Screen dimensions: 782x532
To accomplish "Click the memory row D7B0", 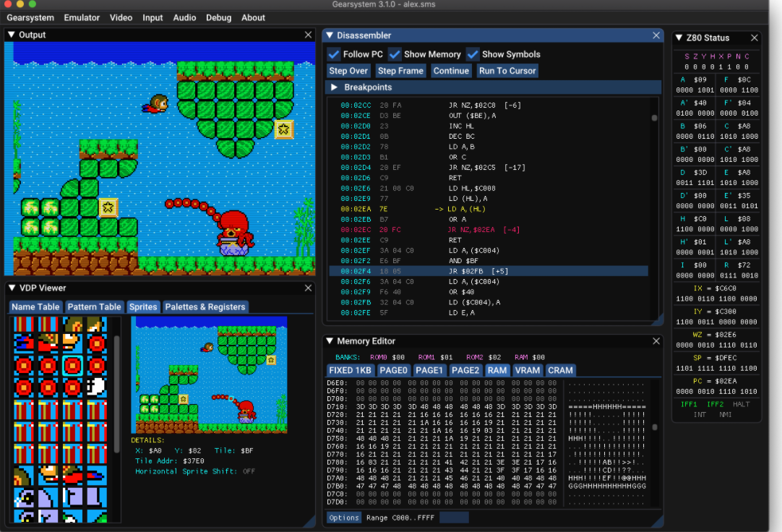I will 486,486.
